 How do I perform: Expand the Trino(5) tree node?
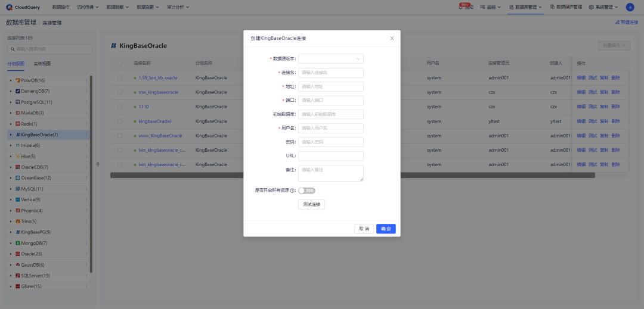click(x=11, y=221)
